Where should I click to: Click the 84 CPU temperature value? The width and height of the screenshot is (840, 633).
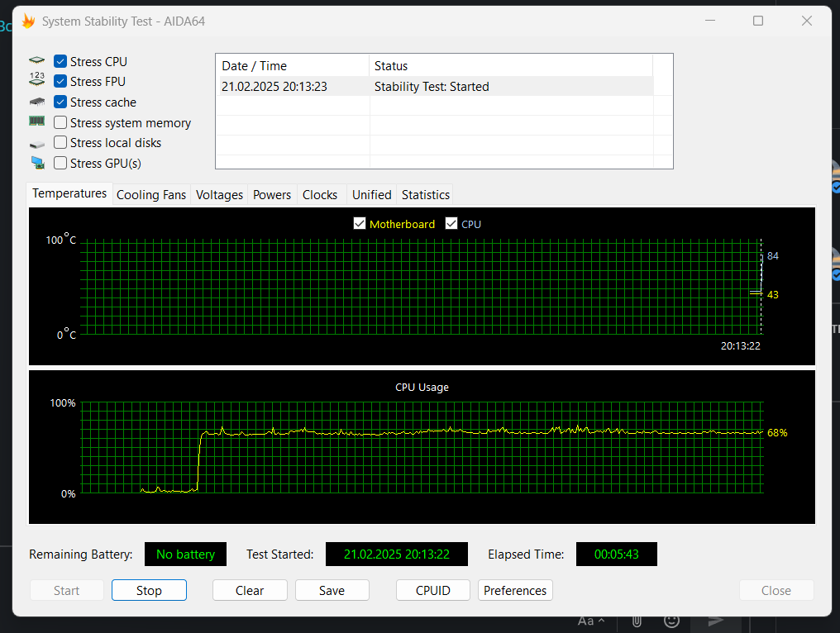click(x=772, y=256)
